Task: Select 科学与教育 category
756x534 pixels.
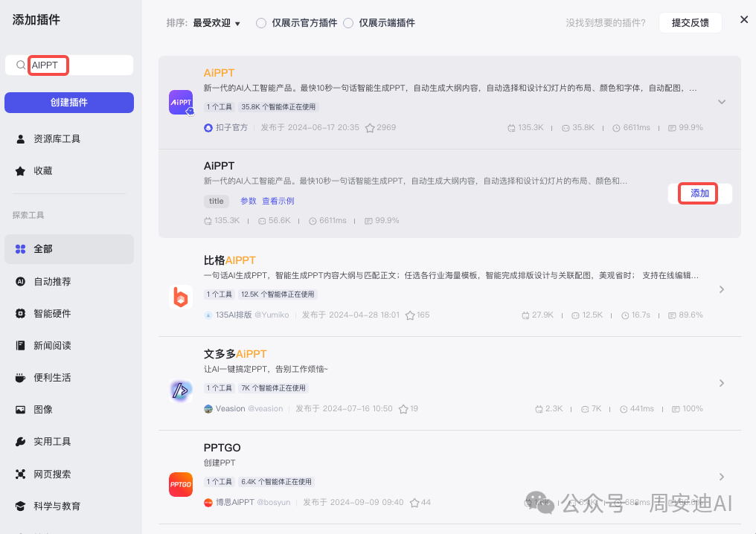Action: [x=69, y=506]
